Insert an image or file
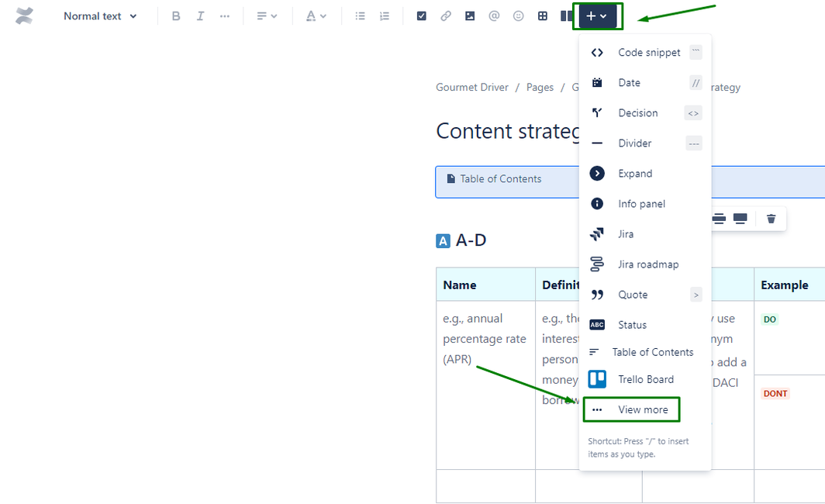 [x=470, y=16]
